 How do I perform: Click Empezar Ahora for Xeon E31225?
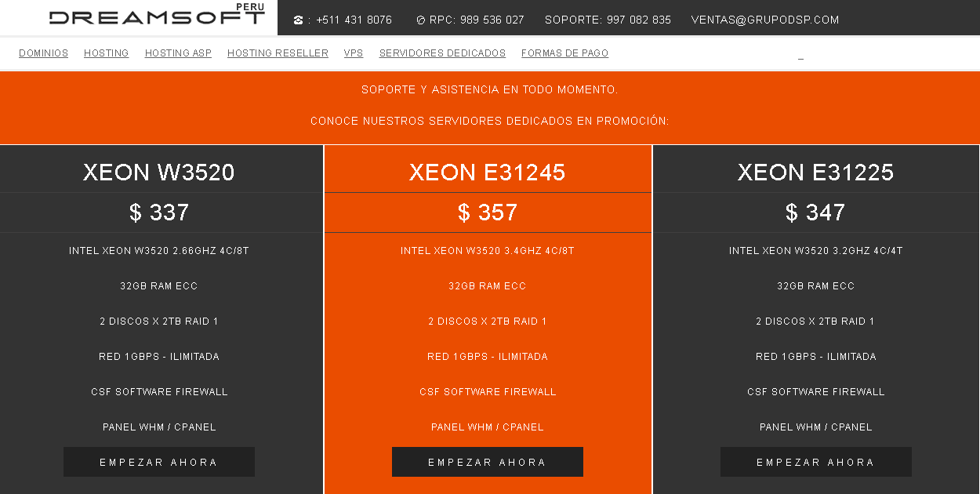tap(816, 462)
